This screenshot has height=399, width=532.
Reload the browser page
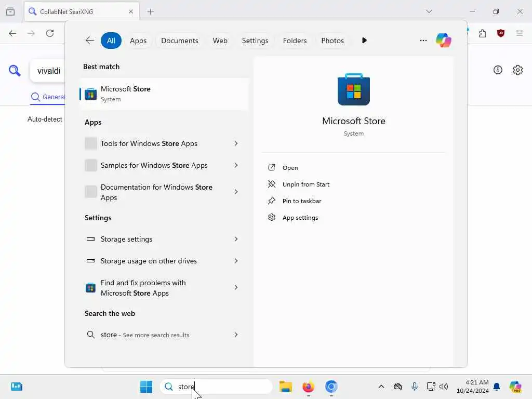[50, 33]
